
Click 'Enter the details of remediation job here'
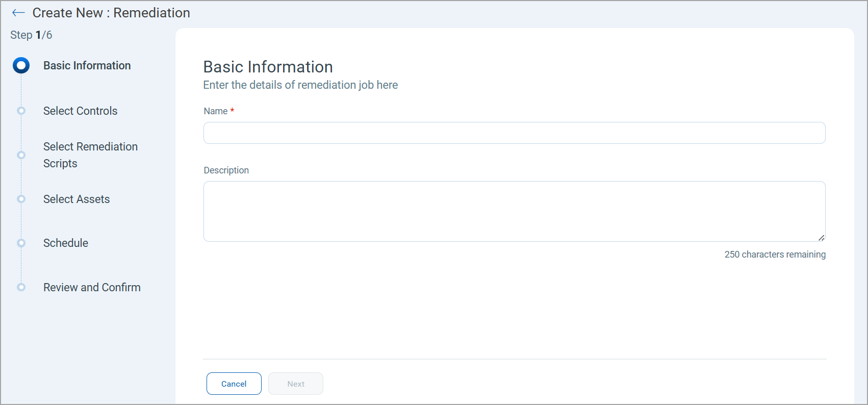click(300, 85)
